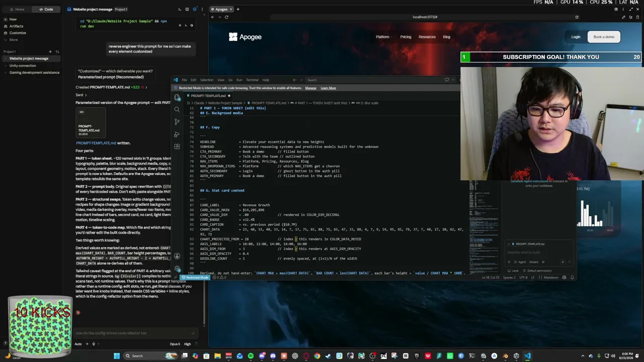Click Learn More in Restricted Mode banner

(328, 88)
